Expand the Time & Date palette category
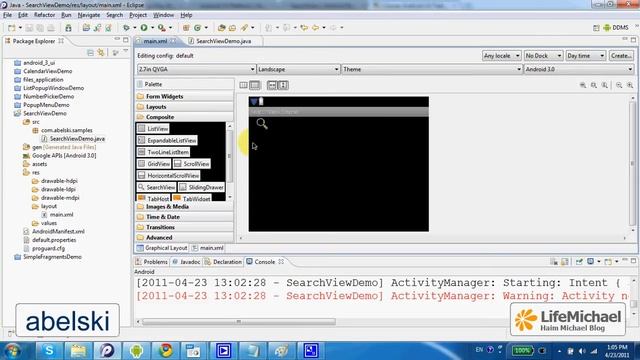This screenshot has width=640, height=360. [184, 217]
